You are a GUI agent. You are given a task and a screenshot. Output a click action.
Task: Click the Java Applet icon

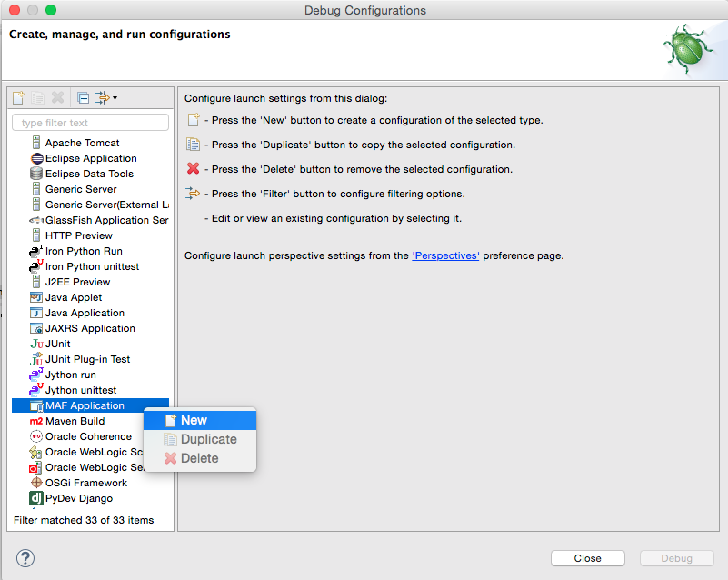35,297
